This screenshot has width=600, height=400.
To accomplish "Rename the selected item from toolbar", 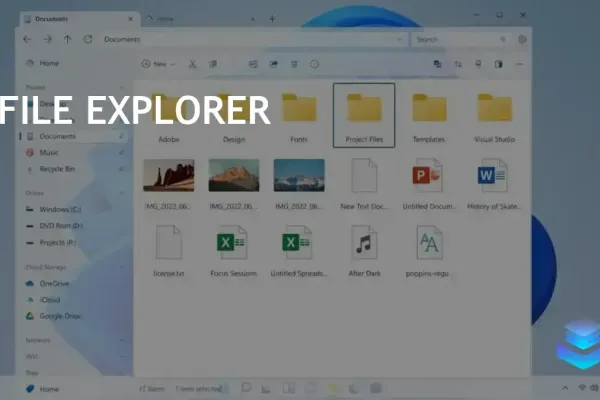I will [x=253, y=64].
